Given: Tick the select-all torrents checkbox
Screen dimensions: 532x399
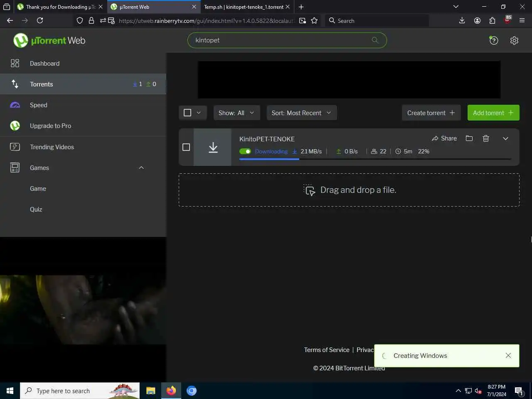Looking at the screenshot, I should [x=187, y=113].
